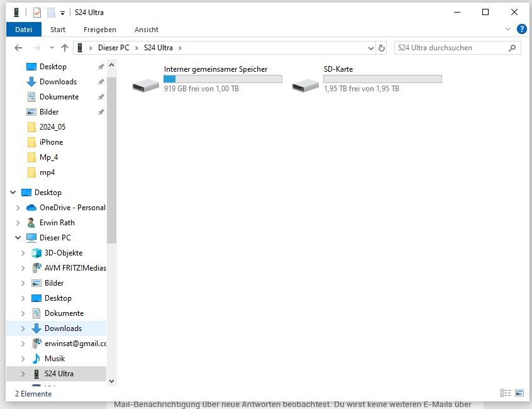Go back with the left arrow button
This screenshot has height=409, width=532.
(x=18, y=48)
